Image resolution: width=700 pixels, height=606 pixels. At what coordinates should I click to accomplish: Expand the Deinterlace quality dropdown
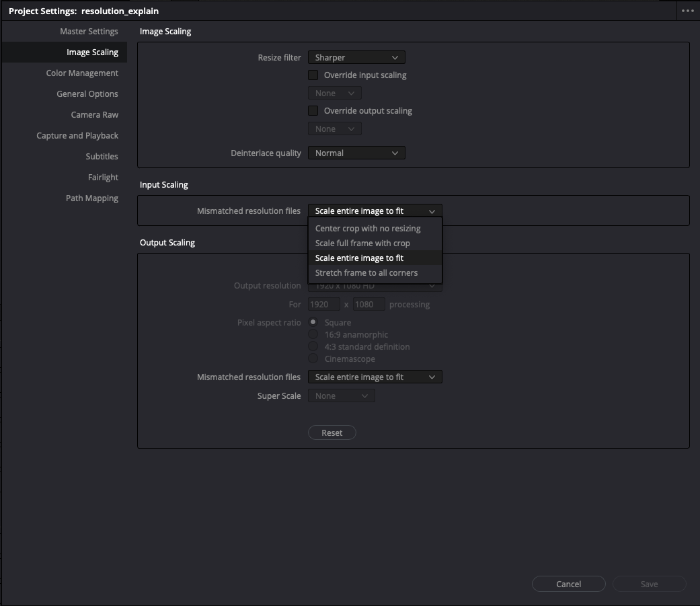pos(356,153)
